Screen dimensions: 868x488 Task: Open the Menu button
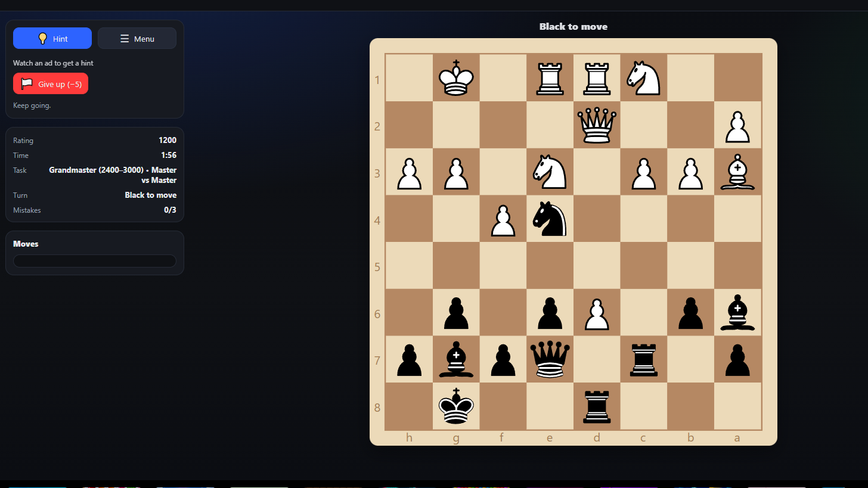tap(137, 39)
